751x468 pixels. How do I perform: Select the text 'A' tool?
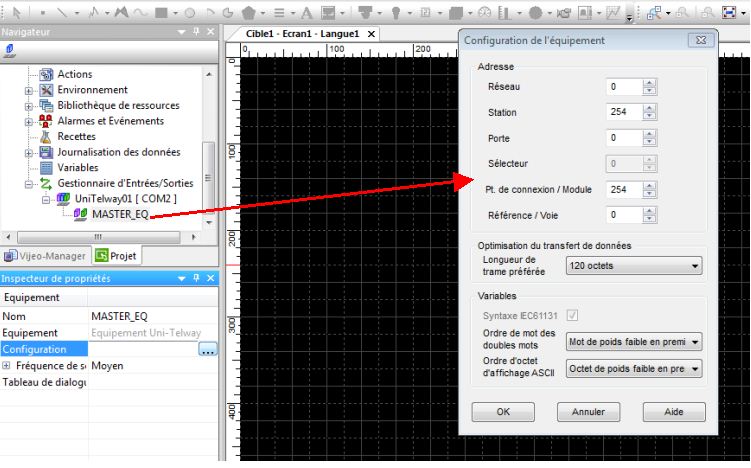pyautogui.click(x=305, y=13)
